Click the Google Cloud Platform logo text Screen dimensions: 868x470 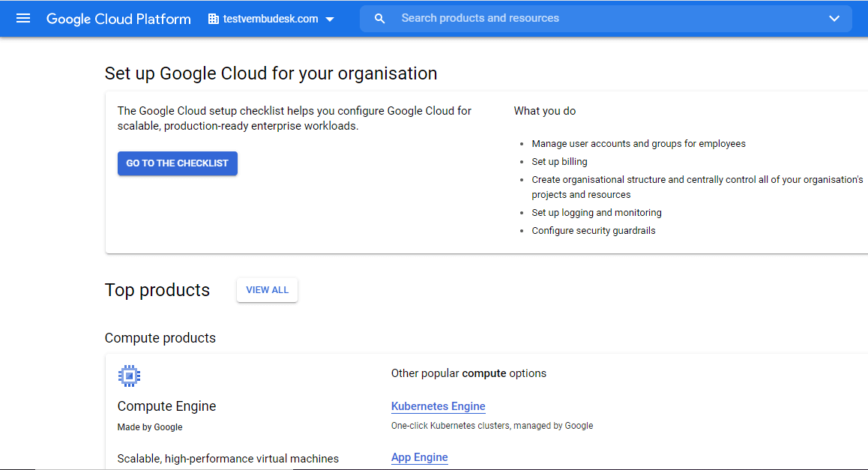118,19
